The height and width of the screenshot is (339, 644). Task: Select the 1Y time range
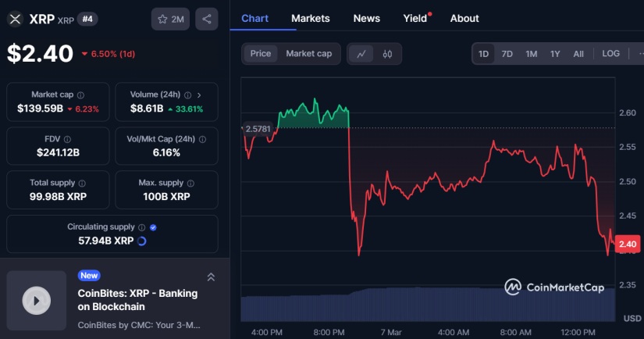[x=555, y=54]
